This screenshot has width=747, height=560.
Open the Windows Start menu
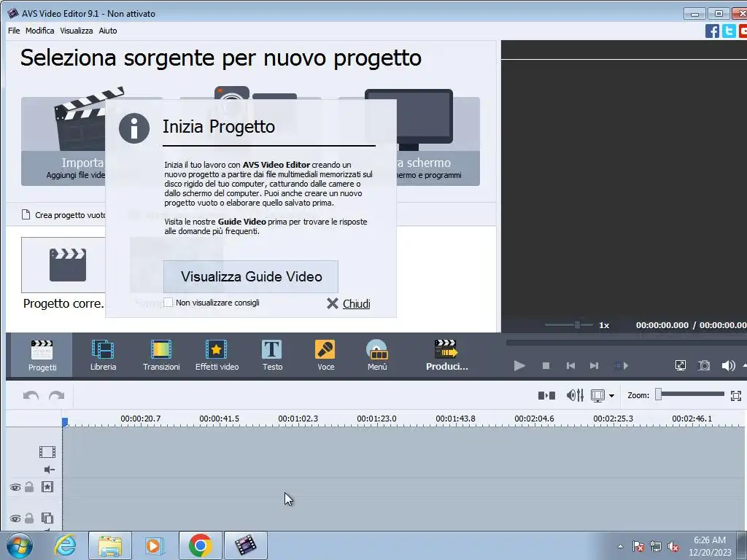(20, 545)
